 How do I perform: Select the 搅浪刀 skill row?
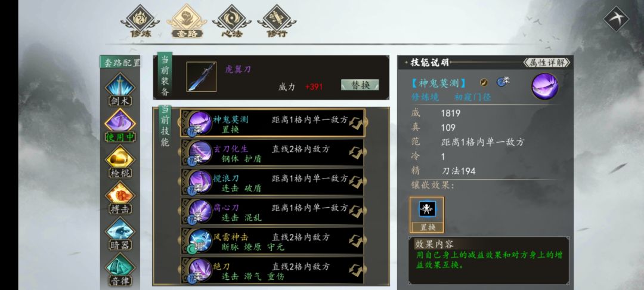pos(272,182)
